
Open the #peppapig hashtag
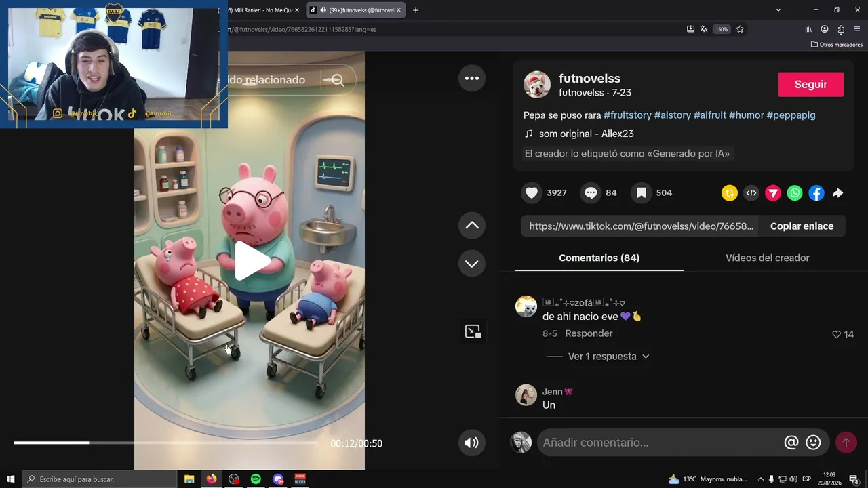click(791, 115)
